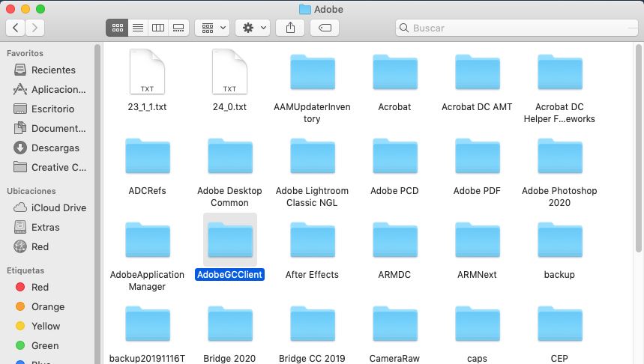This screenshot has width=644, height=364.
Task: Select the Adobe Photoshop 2020 folder
Action: 559,157
